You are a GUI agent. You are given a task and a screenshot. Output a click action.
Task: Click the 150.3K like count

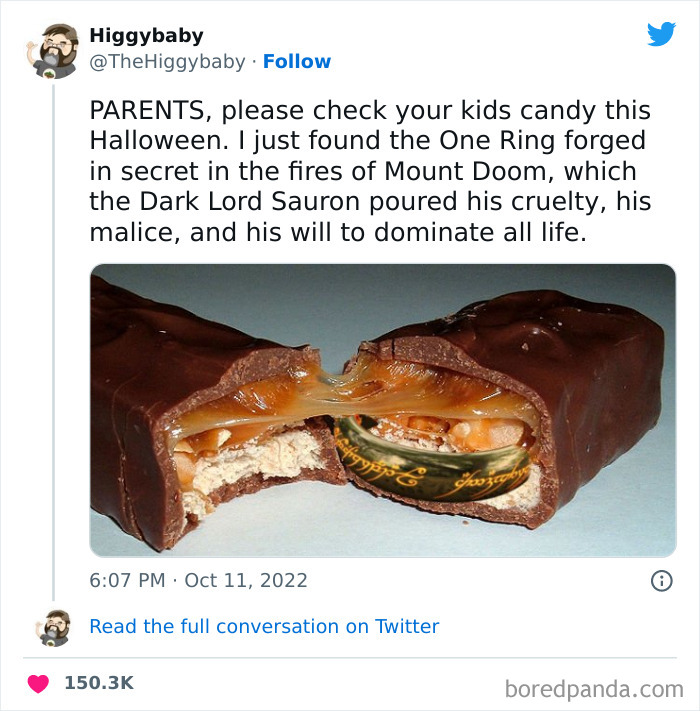point(99,683)
